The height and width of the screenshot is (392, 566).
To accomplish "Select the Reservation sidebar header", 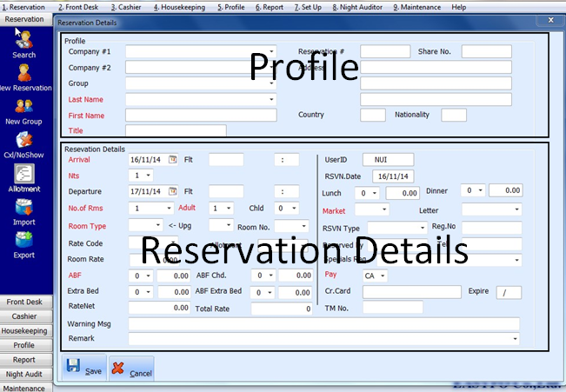I will click(24, 19).
